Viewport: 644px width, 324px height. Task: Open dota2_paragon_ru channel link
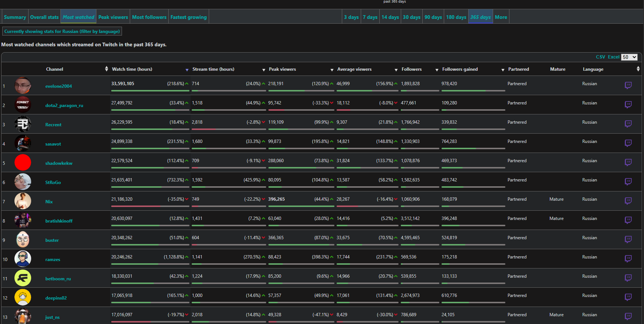point(64,106)
